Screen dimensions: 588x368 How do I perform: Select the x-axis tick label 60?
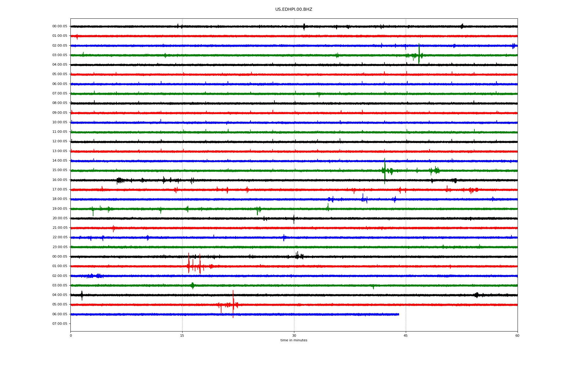tap(517, 336)
